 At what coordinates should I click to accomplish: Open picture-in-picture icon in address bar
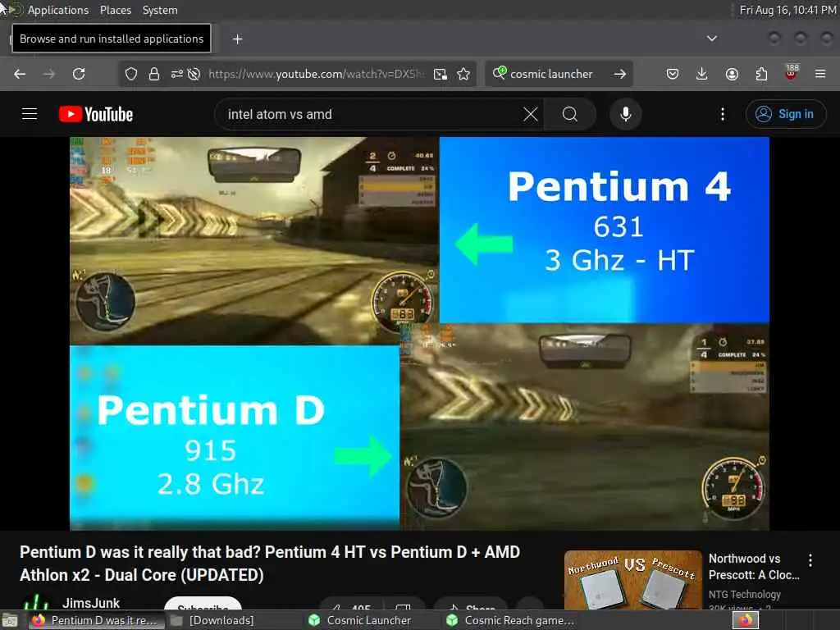pyautogui.click(x=441, y=74)
